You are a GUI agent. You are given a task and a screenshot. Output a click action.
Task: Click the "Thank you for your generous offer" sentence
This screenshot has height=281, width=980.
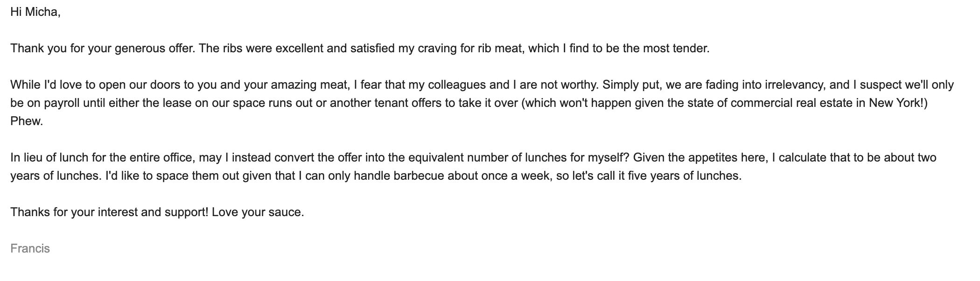[x=103, y=49]
